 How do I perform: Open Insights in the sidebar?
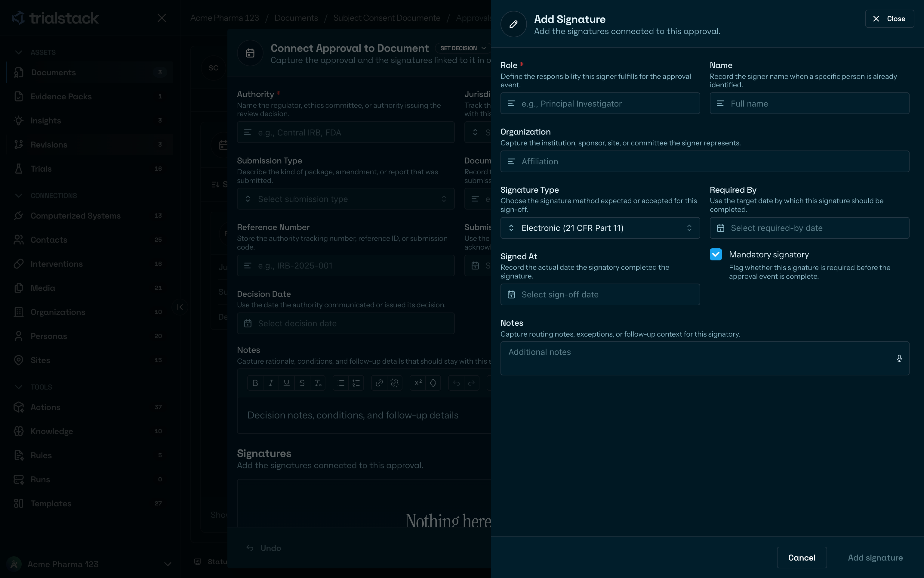coord(89,121)
